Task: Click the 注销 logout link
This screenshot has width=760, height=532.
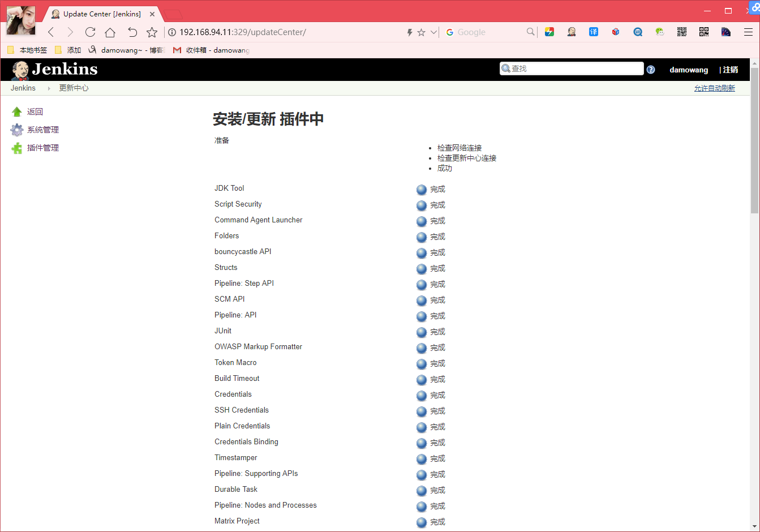Action: tap(731, 70)
